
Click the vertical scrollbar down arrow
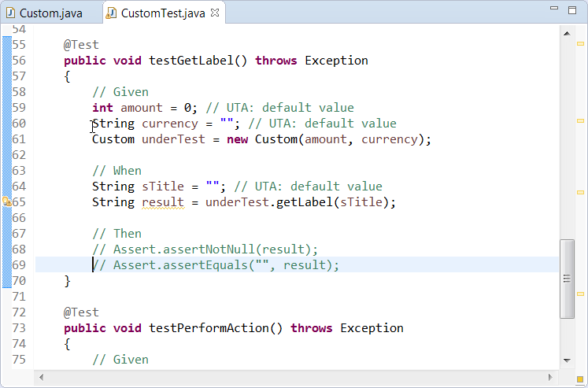[x=567, y=360]
